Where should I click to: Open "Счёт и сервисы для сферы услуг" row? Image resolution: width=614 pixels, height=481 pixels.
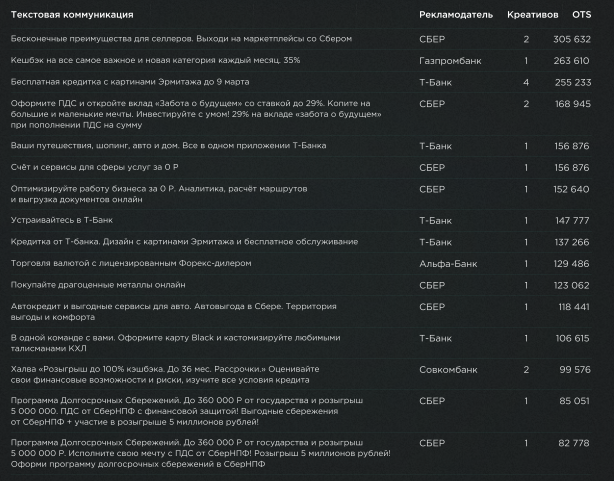[95, 167]
